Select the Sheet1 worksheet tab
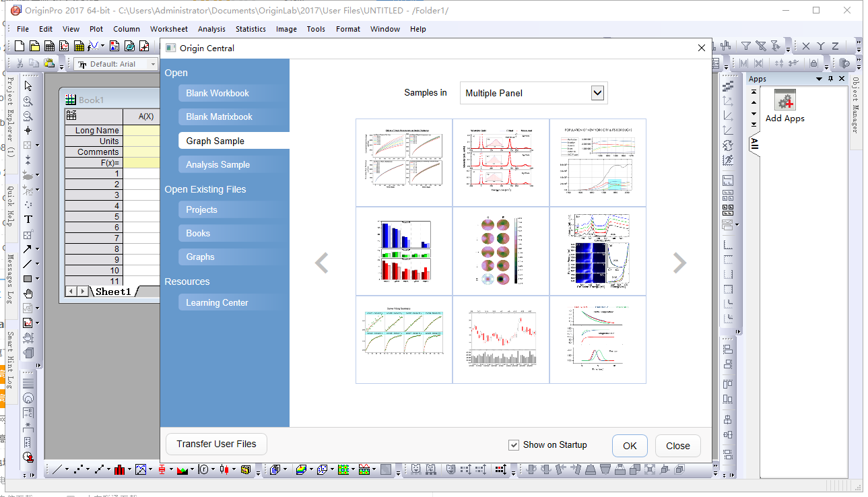The height and width of the screenshot is (497, 868). [112, 292]
